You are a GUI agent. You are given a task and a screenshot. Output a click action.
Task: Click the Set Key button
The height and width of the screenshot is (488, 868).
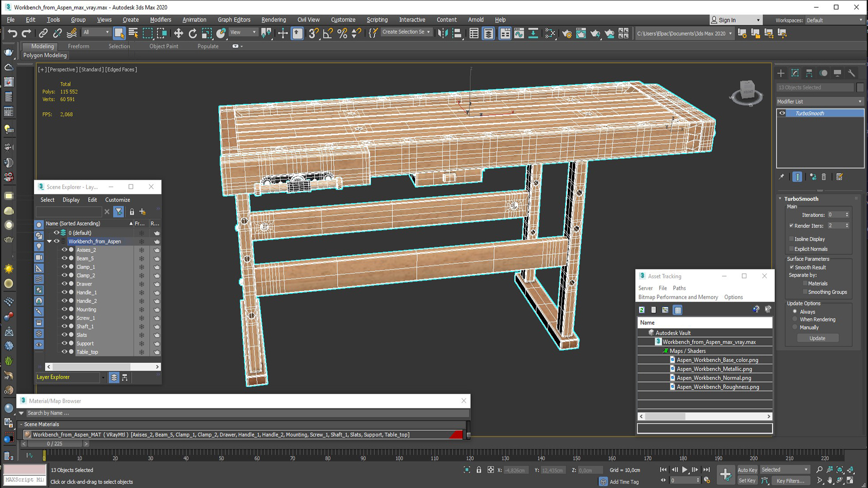pos(747,481)
